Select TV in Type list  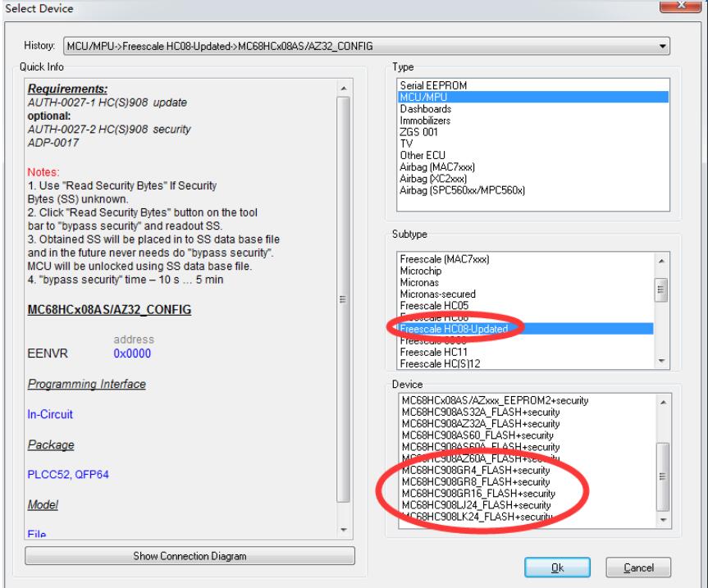point(532,144)
